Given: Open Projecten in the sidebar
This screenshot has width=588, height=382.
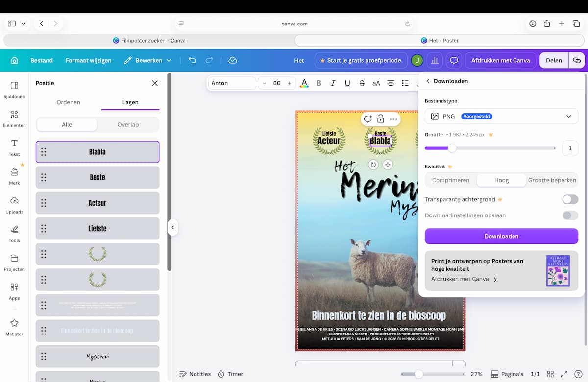Looking at the screenshot, I should 14,263.
